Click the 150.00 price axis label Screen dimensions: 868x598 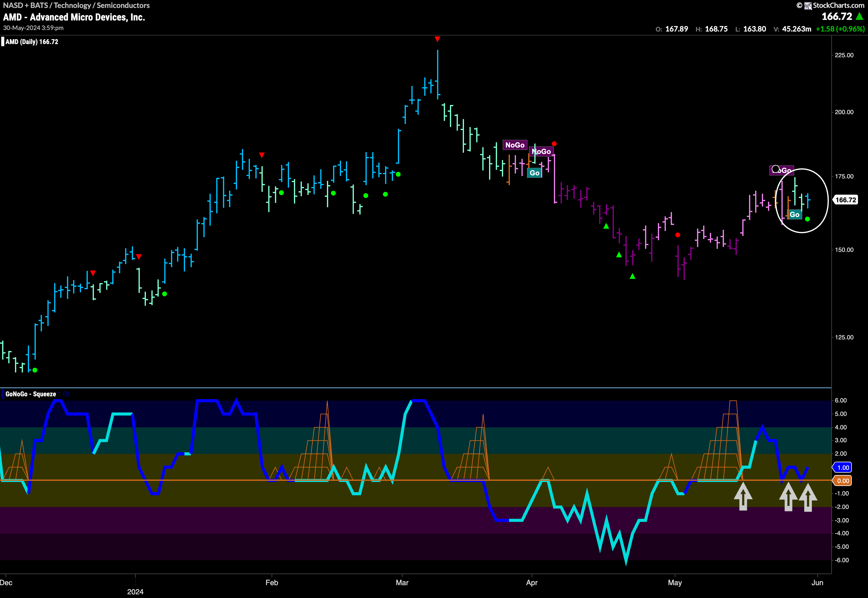(x=844, y=250)
